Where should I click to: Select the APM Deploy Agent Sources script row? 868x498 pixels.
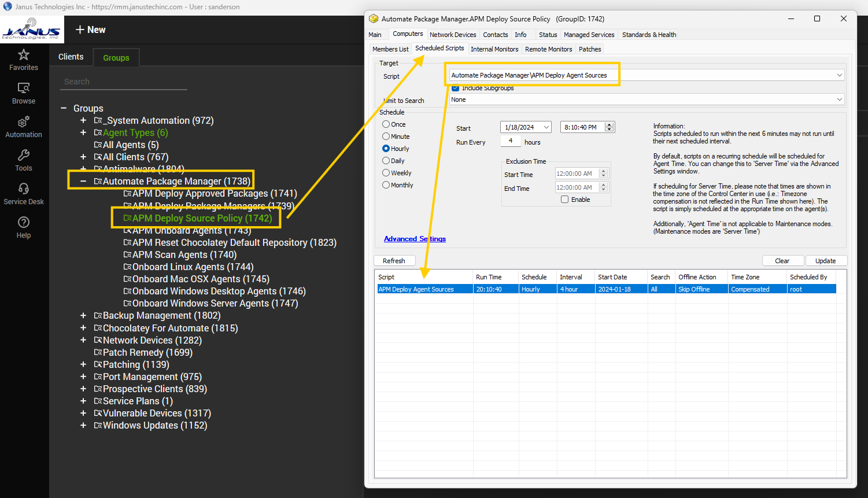pyautogui.click(x=607, y=289)
